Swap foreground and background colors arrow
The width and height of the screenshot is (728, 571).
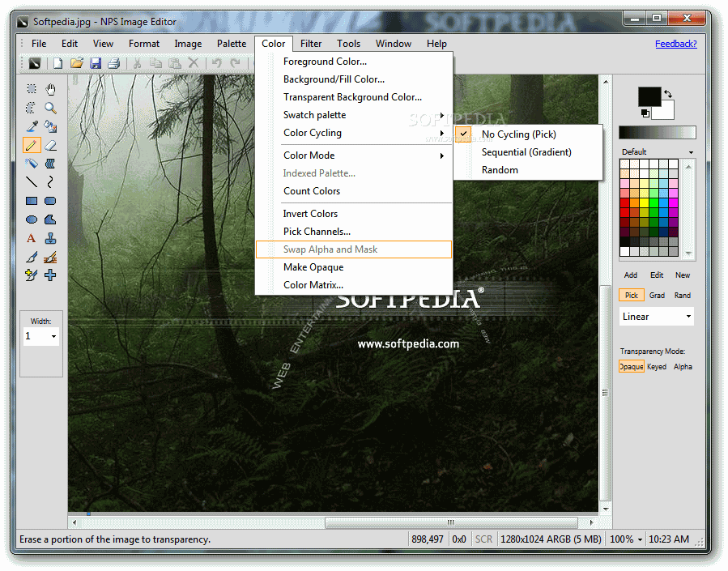pyautogui.click(x=668, y=94)
